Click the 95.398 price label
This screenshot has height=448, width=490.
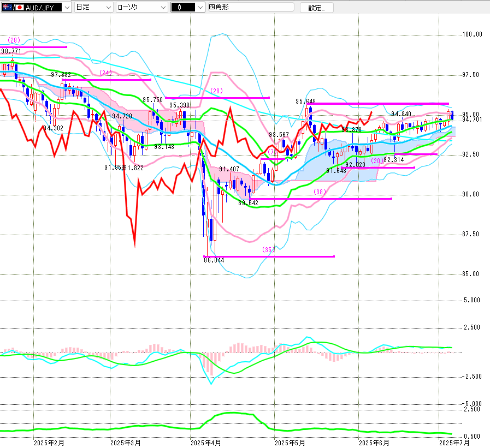[179, 105]
